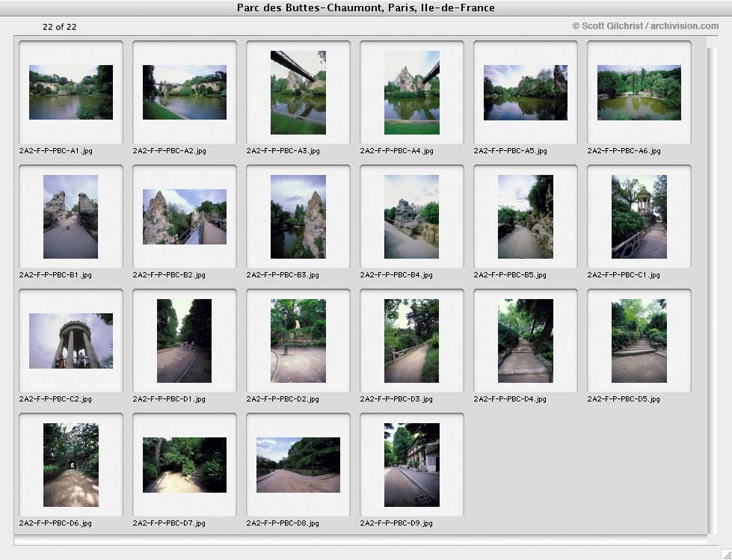Open thumbnail 2A2-F-P-PBC-A3.jpg bridge photo
Screen dimensions: 732x560
point(298,93)
